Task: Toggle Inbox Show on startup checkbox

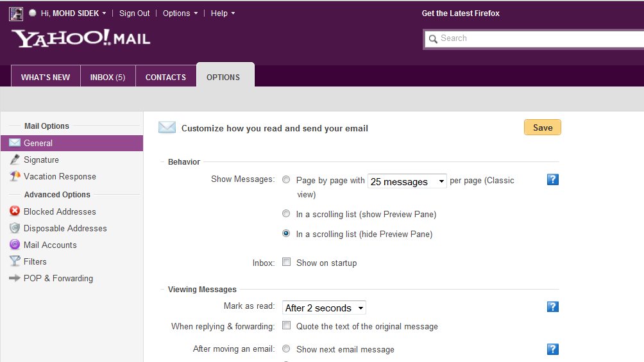Action: (x=286, y=262)
